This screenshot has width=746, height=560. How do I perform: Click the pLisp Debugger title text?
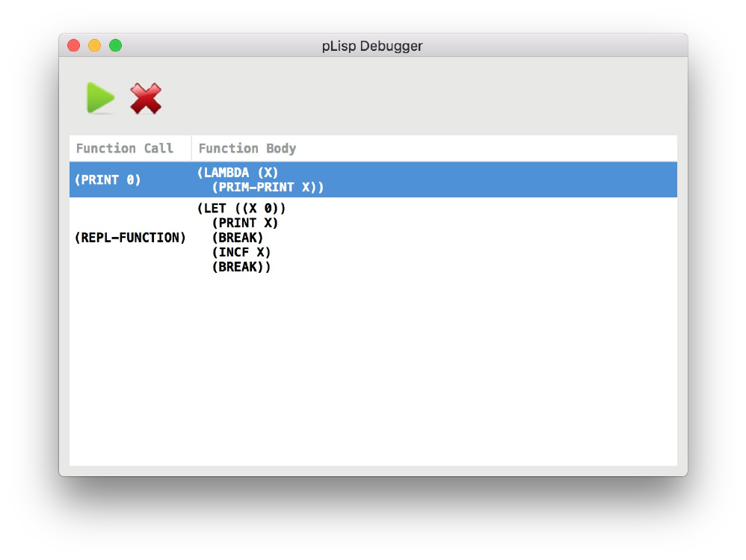point(372,46)
